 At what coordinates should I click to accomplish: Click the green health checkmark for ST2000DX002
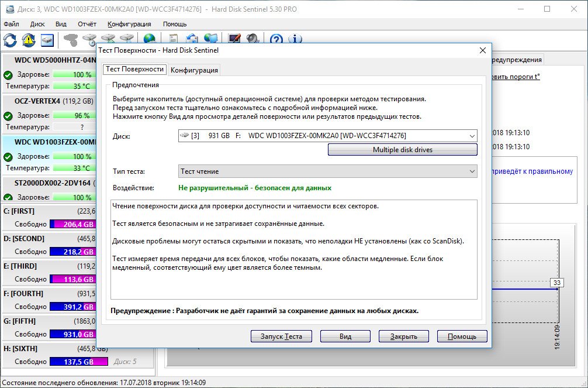click(x=8, y=197)
